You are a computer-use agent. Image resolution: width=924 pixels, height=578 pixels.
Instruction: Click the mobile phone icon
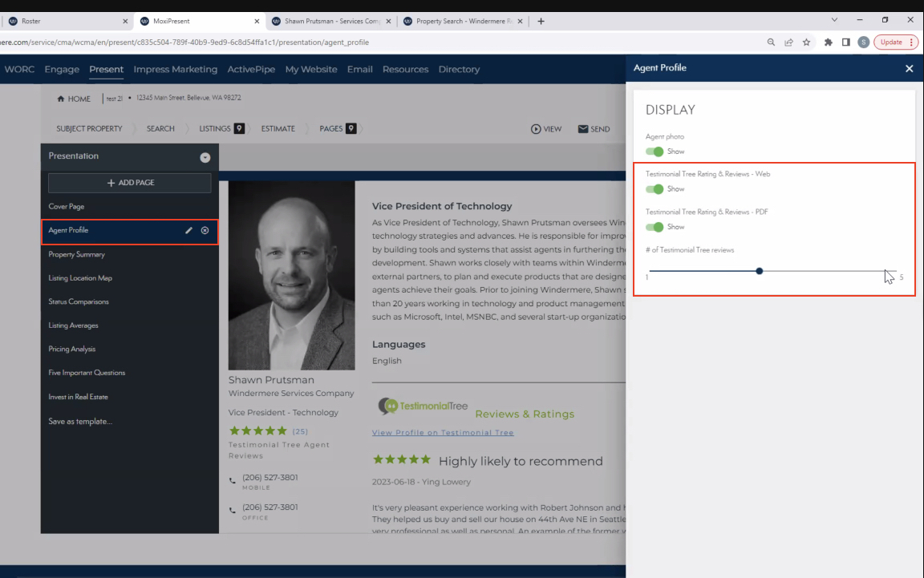click(x=232, y=481)
